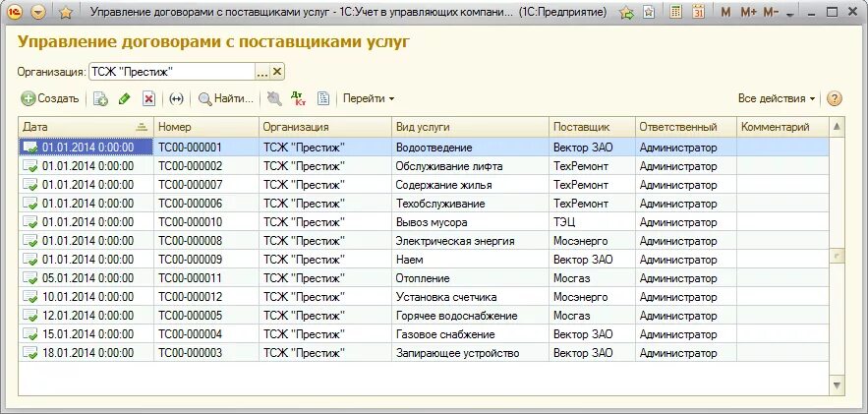Click the M+ memory add button
The width and height of the screenshot is (868, 414).
click(x=748, y=12)
